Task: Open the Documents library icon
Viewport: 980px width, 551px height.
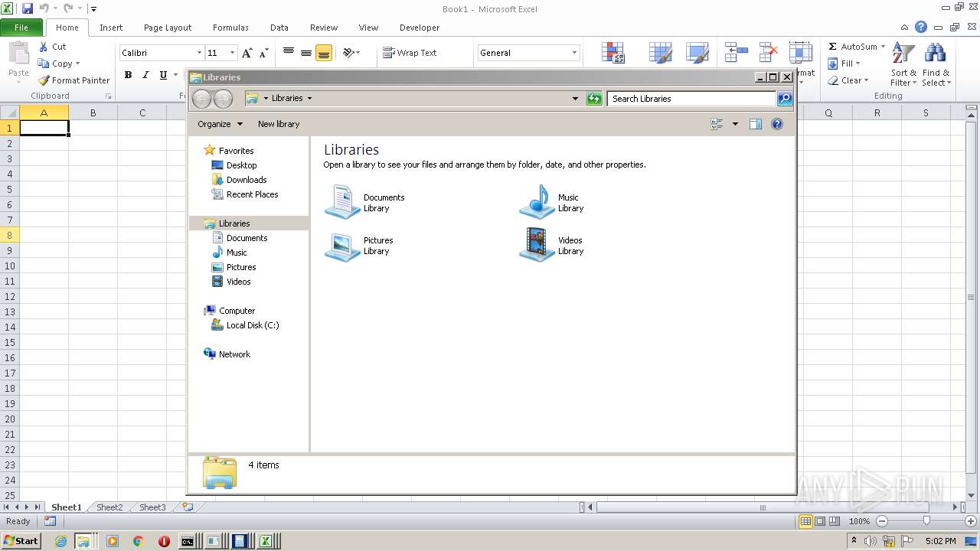Action: tap(342, 202)
